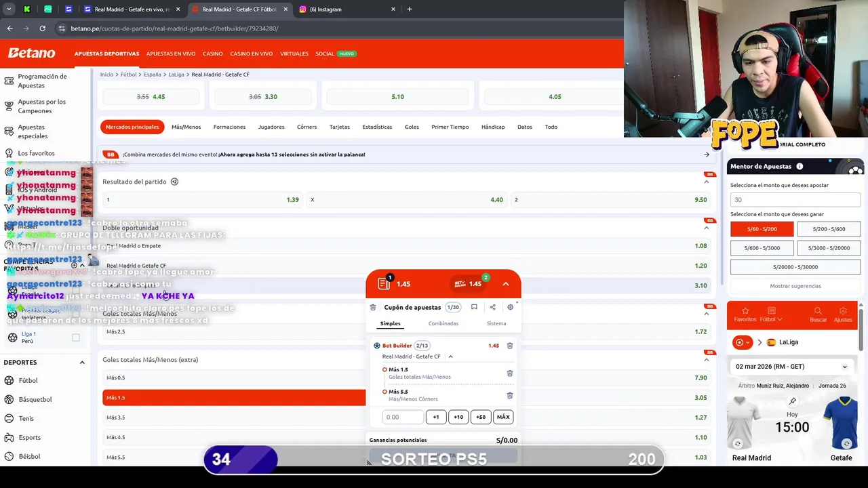Select Córners market tab
Viewport: 868px width, 488px height.
pos(307,127)
